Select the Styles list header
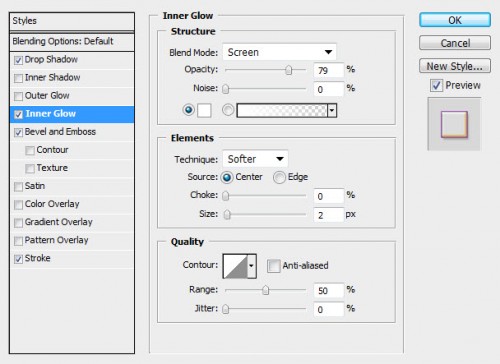This screenshot has width=500, height=364. (72, 21)
